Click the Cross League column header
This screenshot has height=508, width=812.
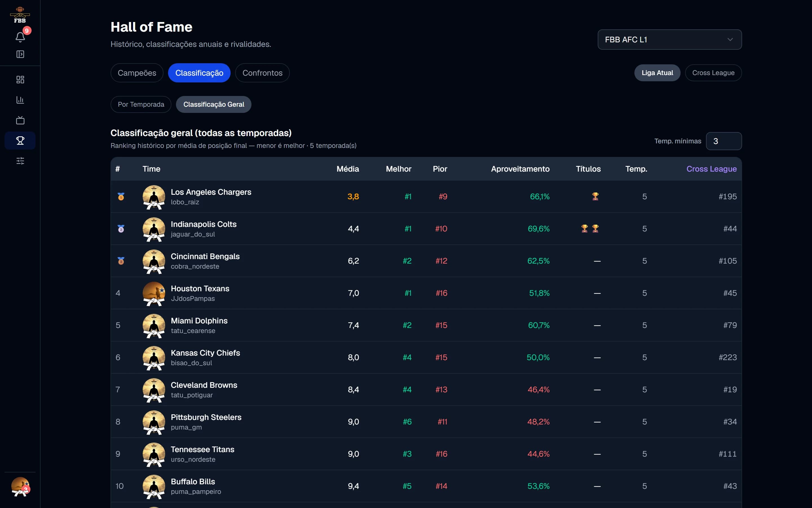(711, 169)
